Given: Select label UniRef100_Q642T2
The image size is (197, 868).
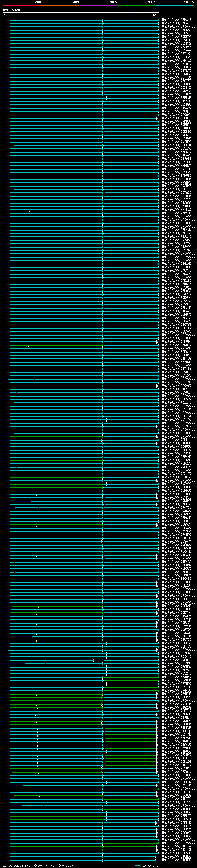Looking at the screenshot, I should click(x=177, y=294).
